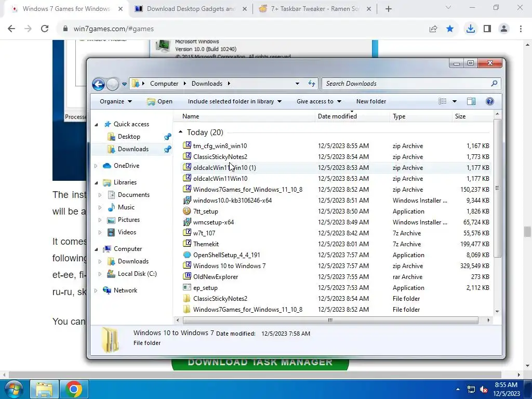Collapse the Computer tree node

96,249
